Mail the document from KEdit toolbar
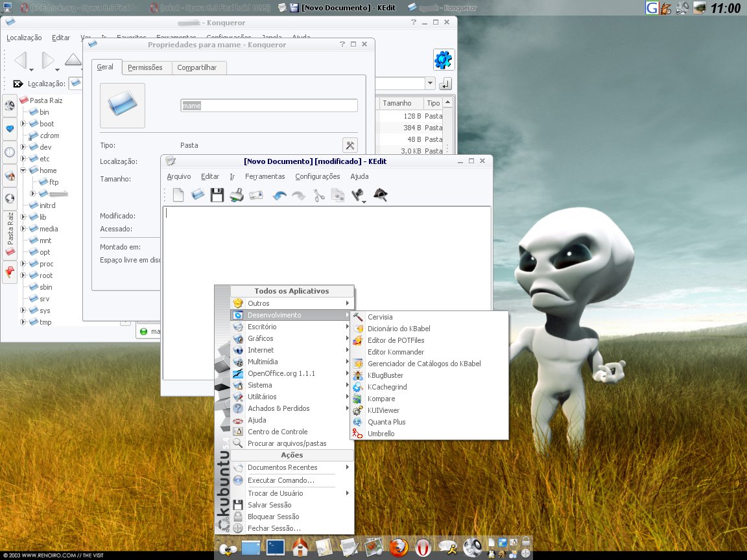Viewport: 747px width, 560px height. click(256, 194)
